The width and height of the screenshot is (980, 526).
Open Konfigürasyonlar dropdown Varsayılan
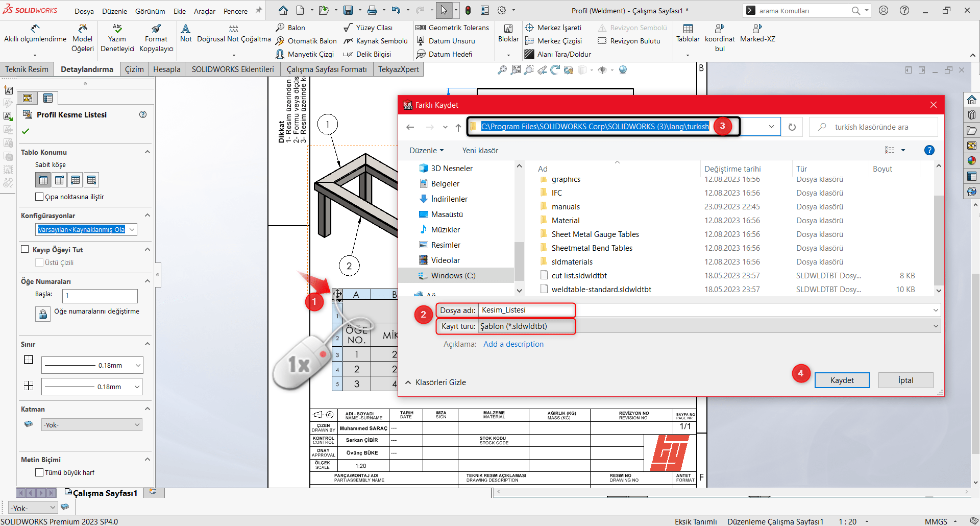[87, 229]
